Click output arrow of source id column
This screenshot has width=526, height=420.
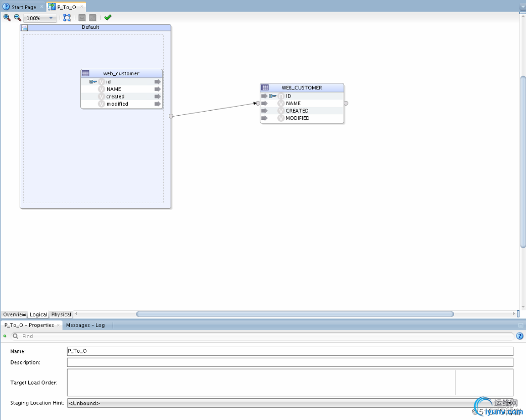pos(158,82)
